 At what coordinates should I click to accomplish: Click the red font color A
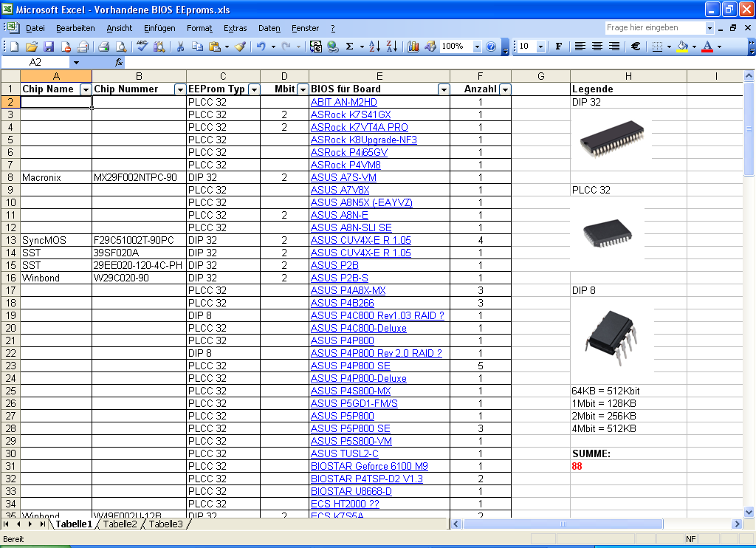[x=707, y=47]
